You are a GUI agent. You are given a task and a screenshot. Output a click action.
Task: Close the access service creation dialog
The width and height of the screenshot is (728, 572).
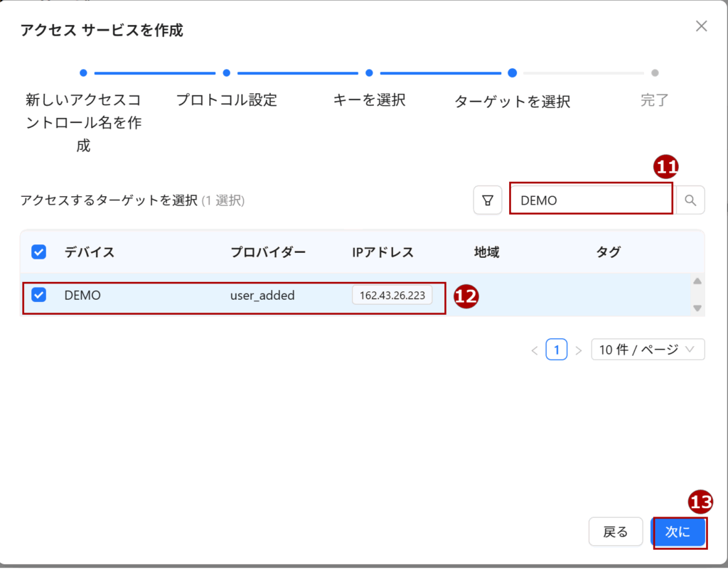tap(701, 26)
